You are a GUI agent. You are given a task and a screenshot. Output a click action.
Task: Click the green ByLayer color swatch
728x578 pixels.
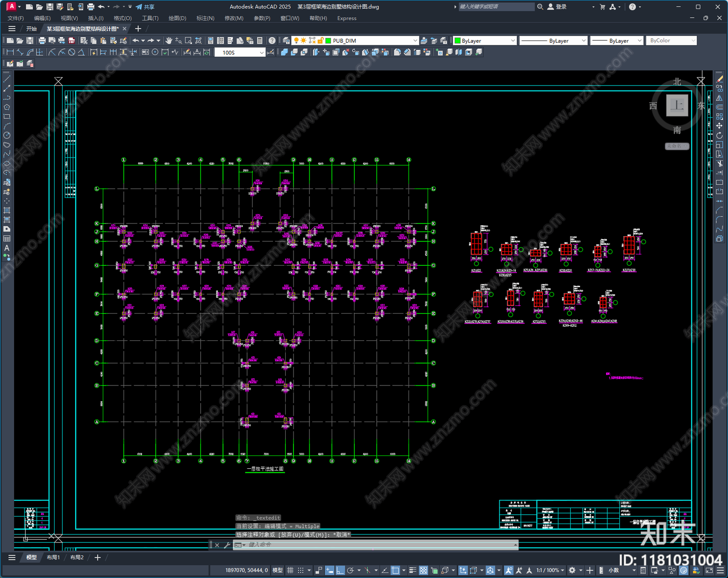click(x=458, y=41)
